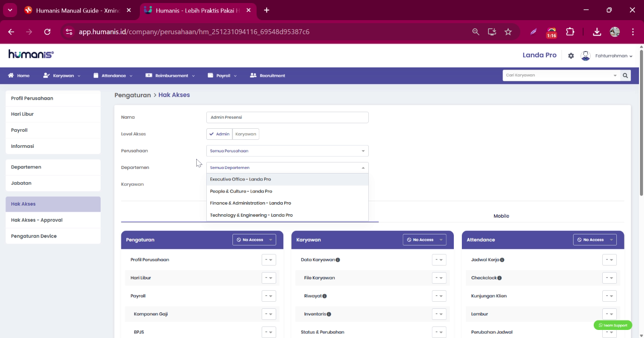This screenshot has height=338, width=644.
Task: Select the Admin access level
Action: pos(219,134)
